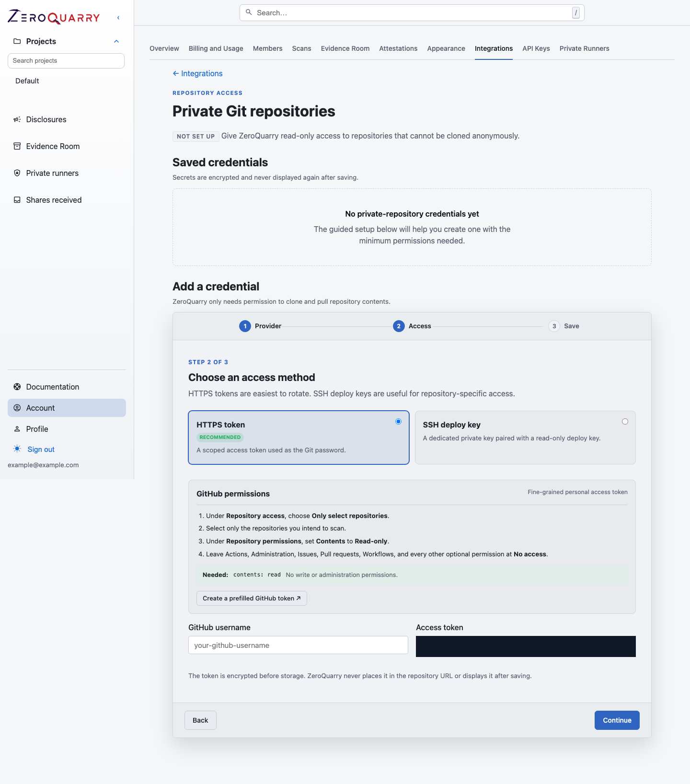The height and width of the screenshot is (784, 690).
Task: Open the Appearance tab
Action: (446, 48)
